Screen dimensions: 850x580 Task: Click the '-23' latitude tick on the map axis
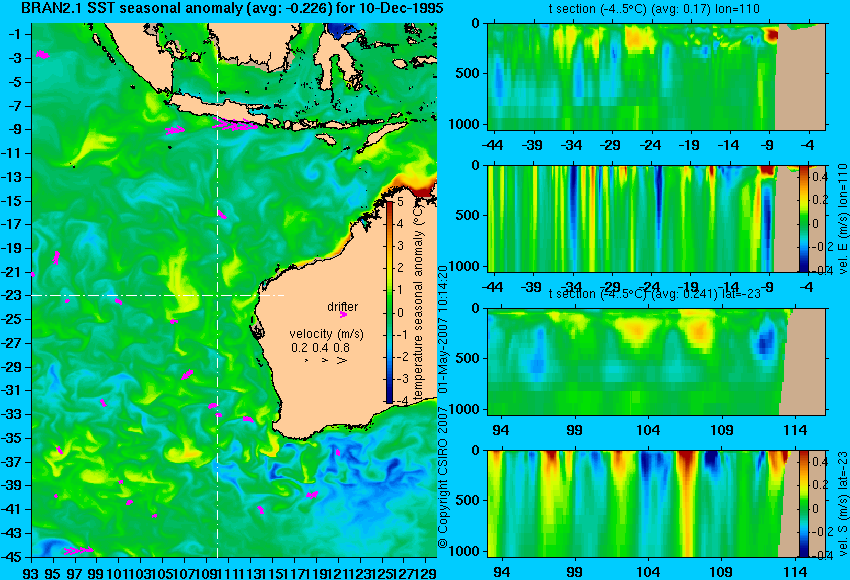(12, 296)
